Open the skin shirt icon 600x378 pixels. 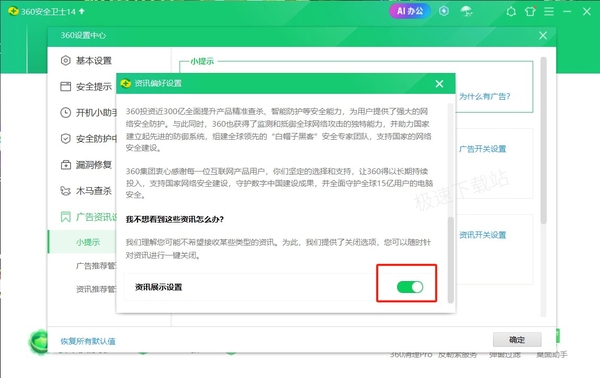[x=530, y=11]
